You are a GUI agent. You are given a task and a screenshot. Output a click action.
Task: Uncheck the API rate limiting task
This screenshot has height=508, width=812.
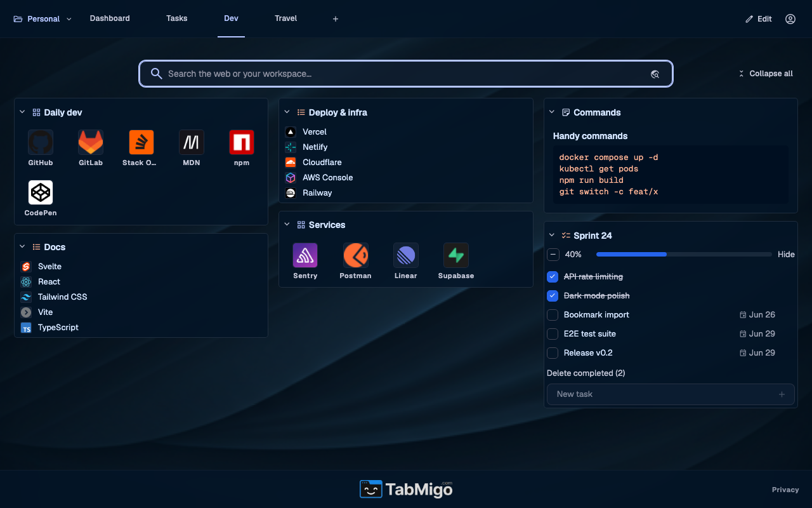pyautogui.click(x=553, y=277)
